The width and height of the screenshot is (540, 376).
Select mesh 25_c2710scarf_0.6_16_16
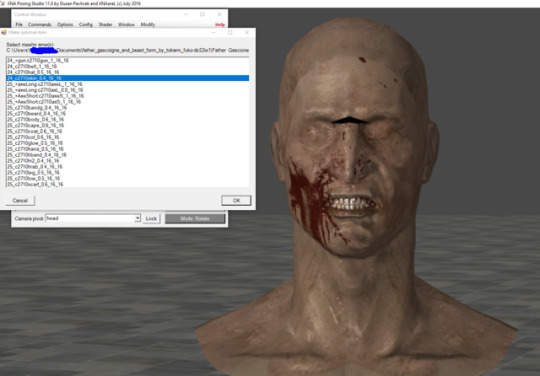point(127,184)
